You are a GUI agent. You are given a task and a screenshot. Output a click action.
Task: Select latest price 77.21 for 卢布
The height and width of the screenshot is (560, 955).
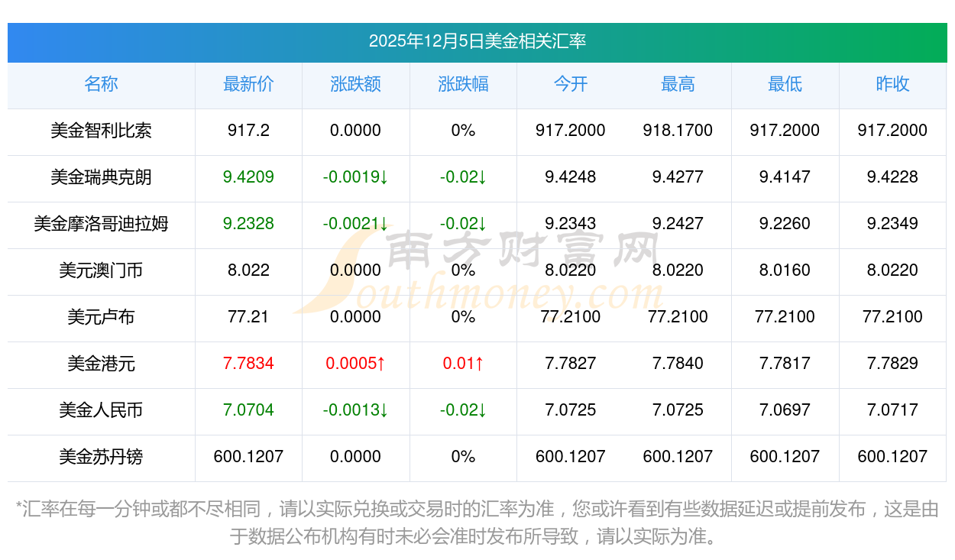click(x=248, y=317)
